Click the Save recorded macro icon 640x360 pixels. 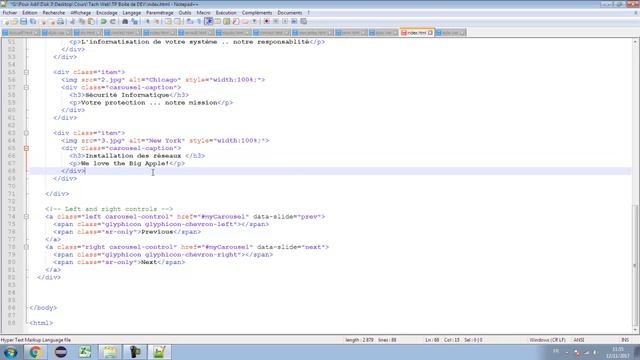click(304, 21)
